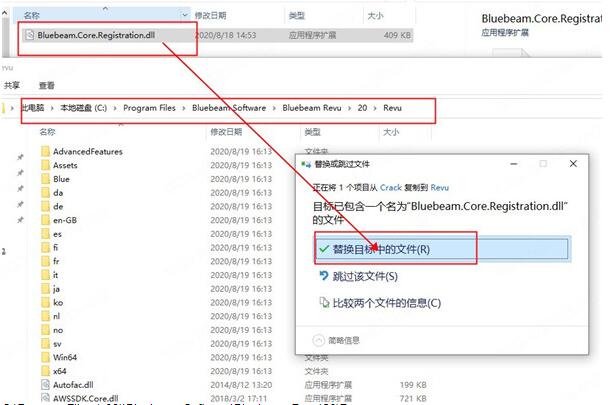Viewport: 616px width, 405px height.
Task: Click Revu breadcrumb segment
Action: tap(392, 108)
